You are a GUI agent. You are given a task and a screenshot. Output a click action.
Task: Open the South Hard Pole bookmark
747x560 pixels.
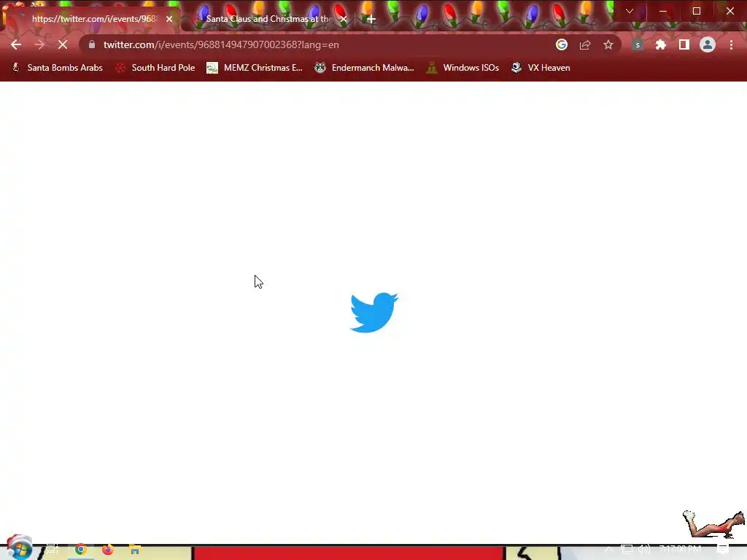[x=155, y=68]
